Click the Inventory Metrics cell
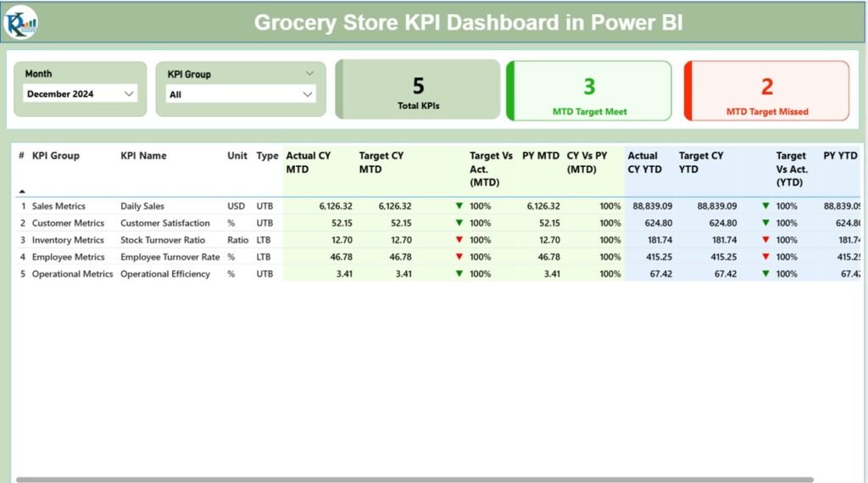The width and height of the screenshot is (868, 483). click(x=68, y=240)
